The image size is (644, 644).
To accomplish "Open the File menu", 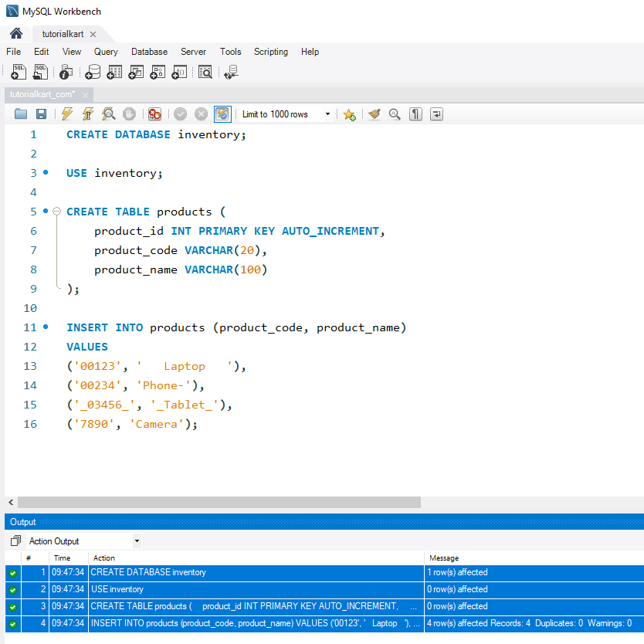I will click(14, 52).
